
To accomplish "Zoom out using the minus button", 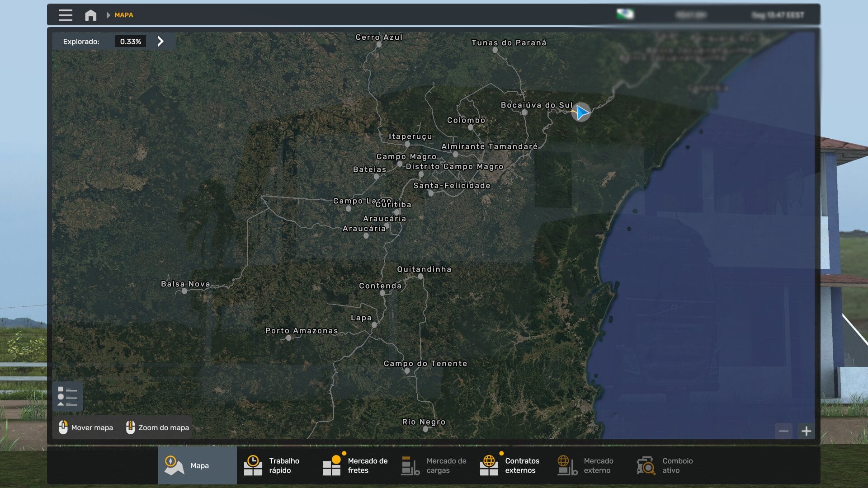I will click(784, 431).
